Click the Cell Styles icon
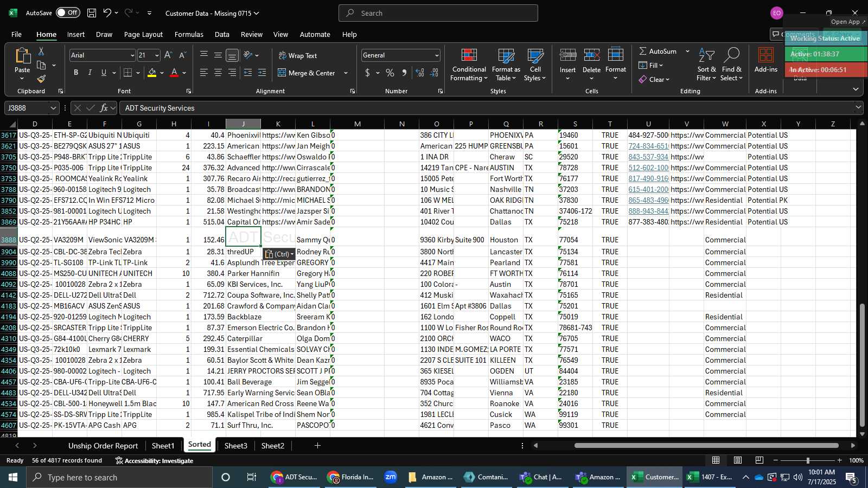Image resolution: width=868 pixels, height=488 pixels. [535, 56]
